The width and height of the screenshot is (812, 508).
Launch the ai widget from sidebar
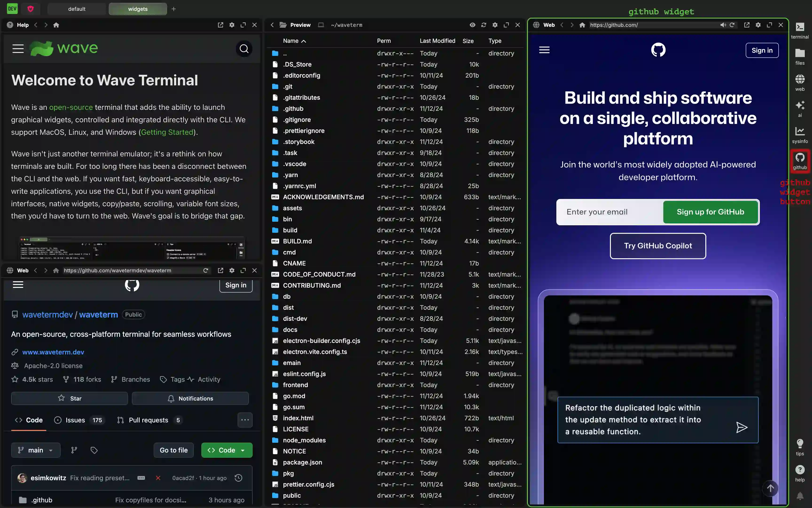[x=800, y=108]
